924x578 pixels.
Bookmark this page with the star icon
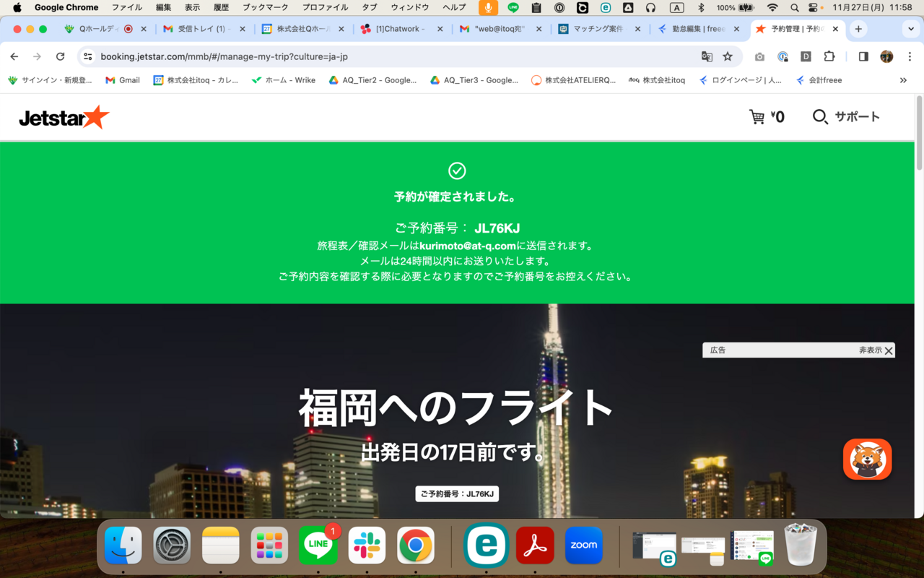coord(727,56)
